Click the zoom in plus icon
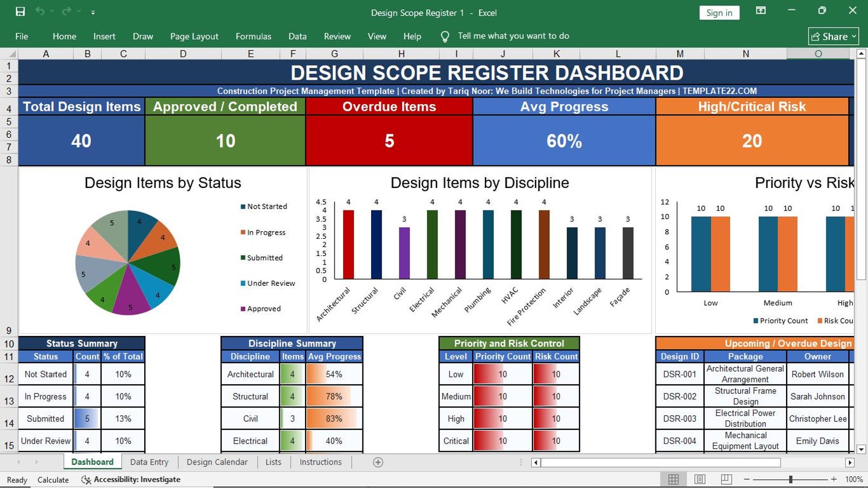868x489 pixels. tap(834, 479)
